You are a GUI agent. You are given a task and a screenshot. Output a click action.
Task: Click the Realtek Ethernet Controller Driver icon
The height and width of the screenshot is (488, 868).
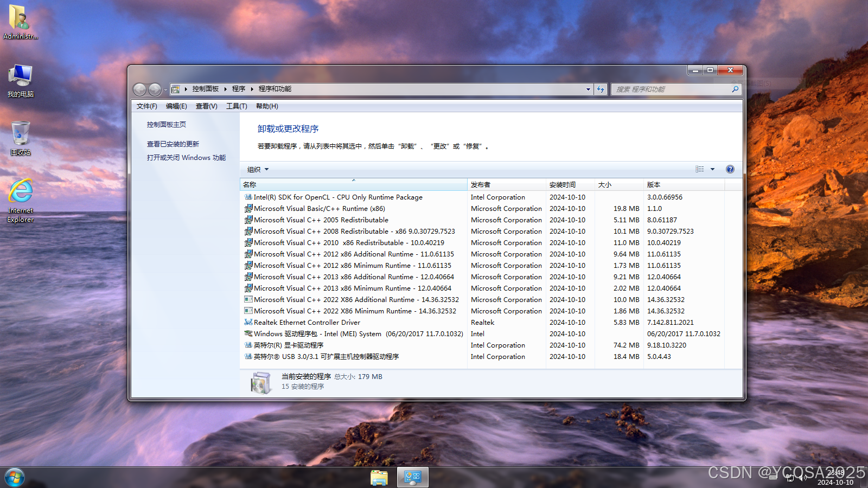pyautogui.click(x=248, y=323)
